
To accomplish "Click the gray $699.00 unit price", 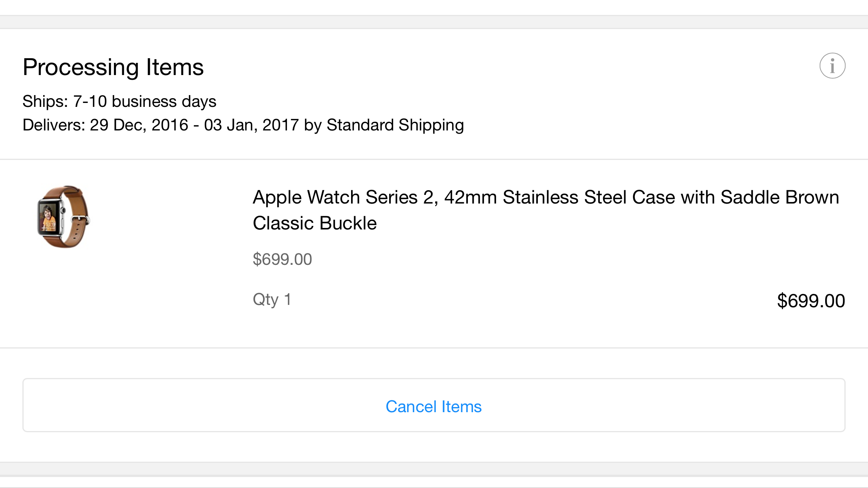I will click(282, 259).
